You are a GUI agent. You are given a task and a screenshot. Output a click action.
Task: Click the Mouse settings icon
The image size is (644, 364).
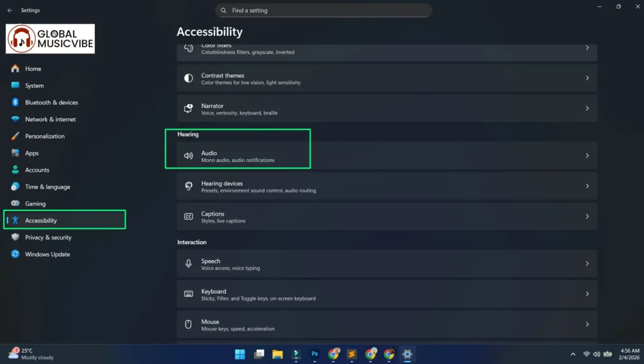(188, 324)
